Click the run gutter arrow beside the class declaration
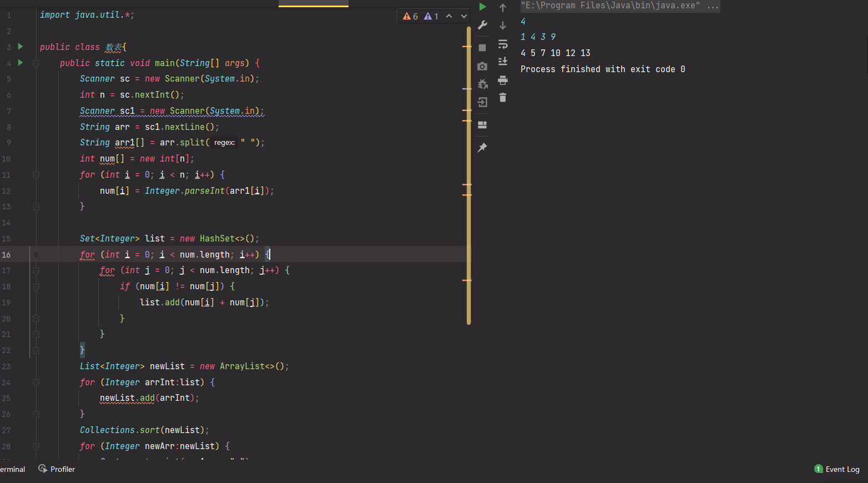 click(x=21, y=47)
